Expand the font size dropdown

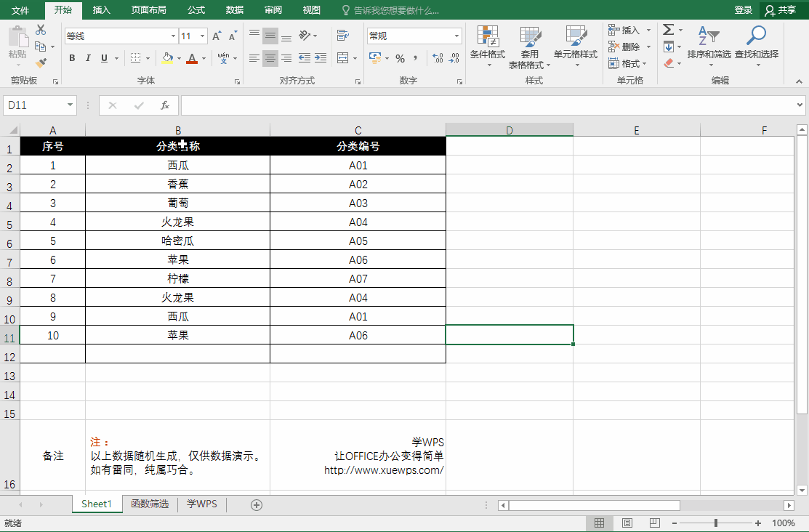[202, 36]
